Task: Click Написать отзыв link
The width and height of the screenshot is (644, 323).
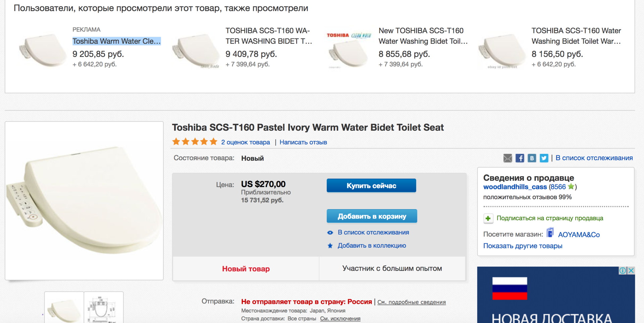Action: [303, 142]
